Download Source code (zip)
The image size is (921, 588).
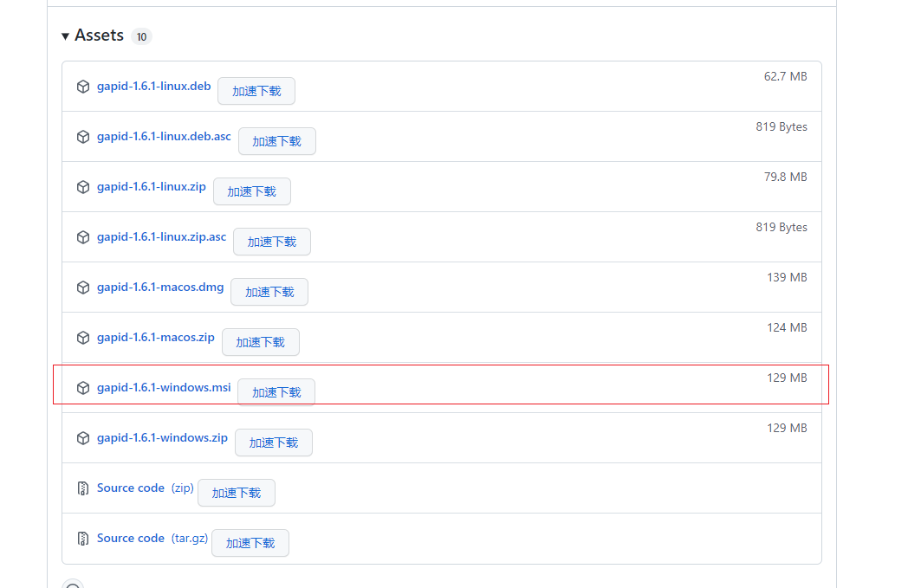(131, 488)
